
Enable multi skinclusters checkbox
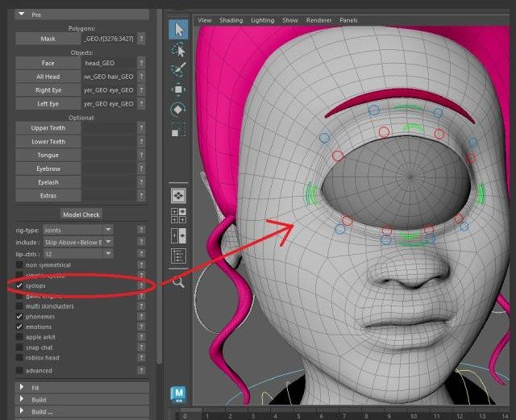click(x=19, y=306)
